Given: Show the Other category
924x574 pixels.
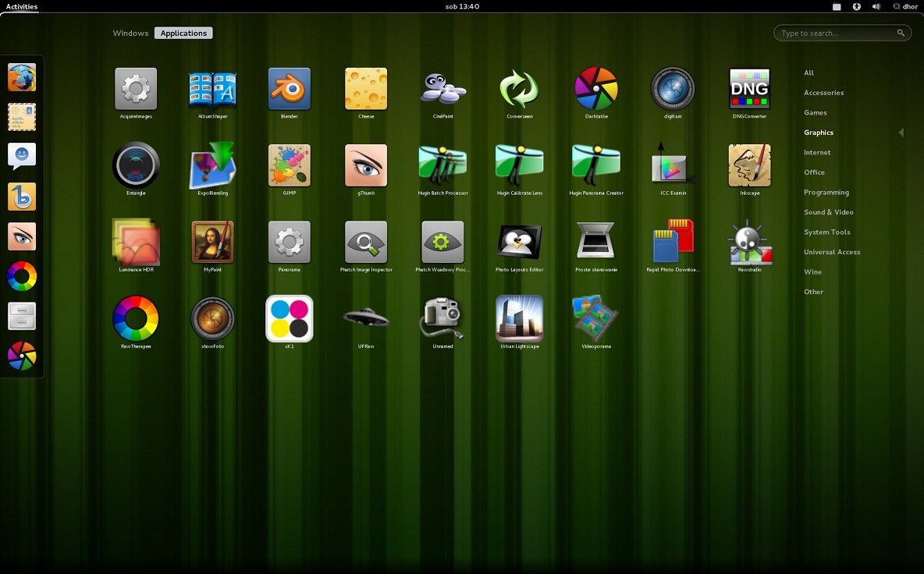Looking at the screenshot, I should point(813,292).
